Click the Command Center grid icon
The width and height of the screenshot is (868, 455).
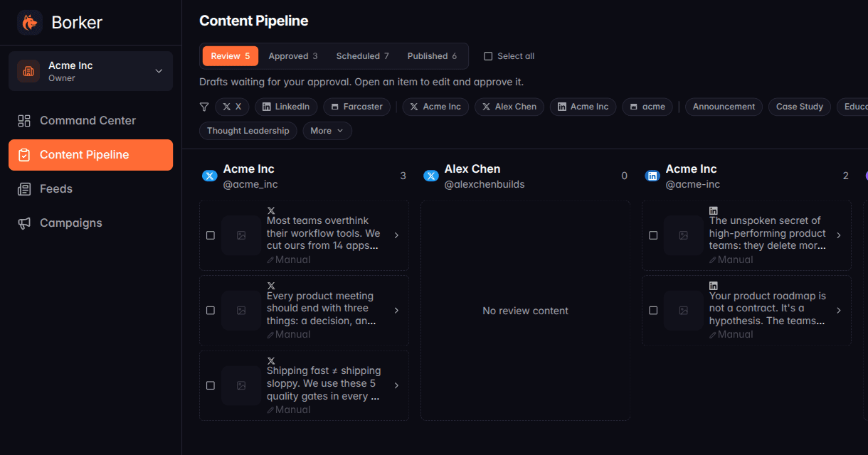(x=24, y=121)
